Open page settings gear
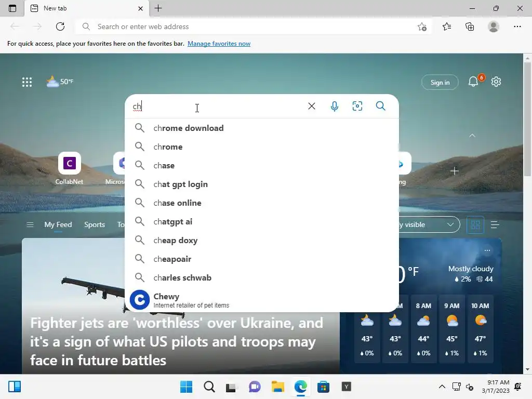 coord(496,82)
